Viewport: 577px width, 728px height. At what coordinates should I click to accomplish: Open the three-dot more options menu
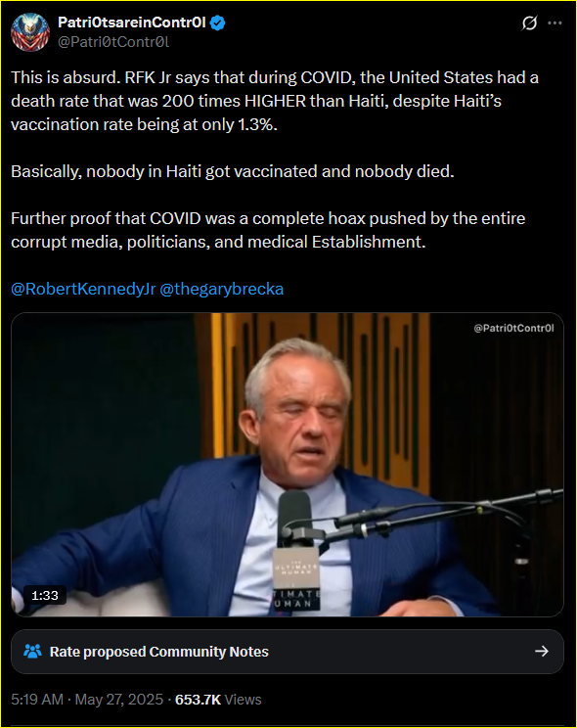point(555,23)
